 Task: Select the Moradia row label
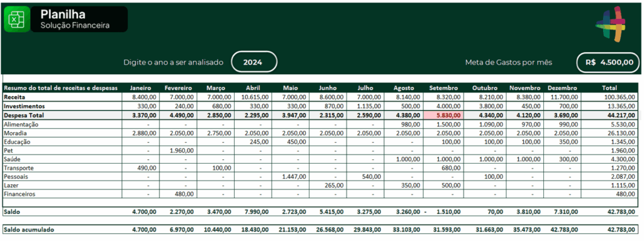pyautogui.click(x=15, y=133)
